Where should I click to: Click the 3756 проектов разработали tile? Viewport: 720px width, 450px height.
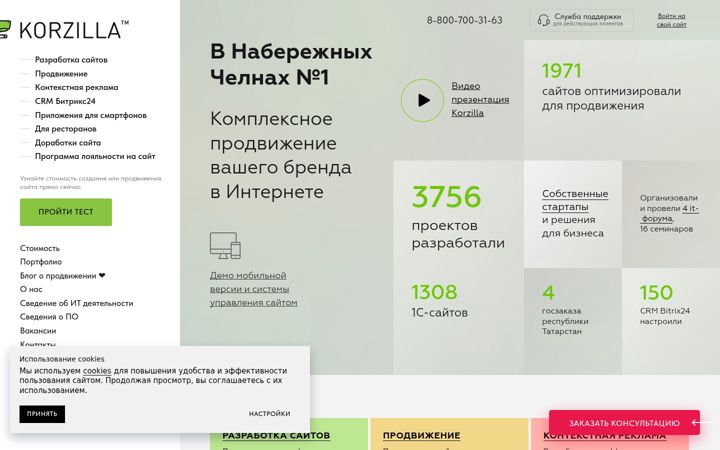pos(458,214)
